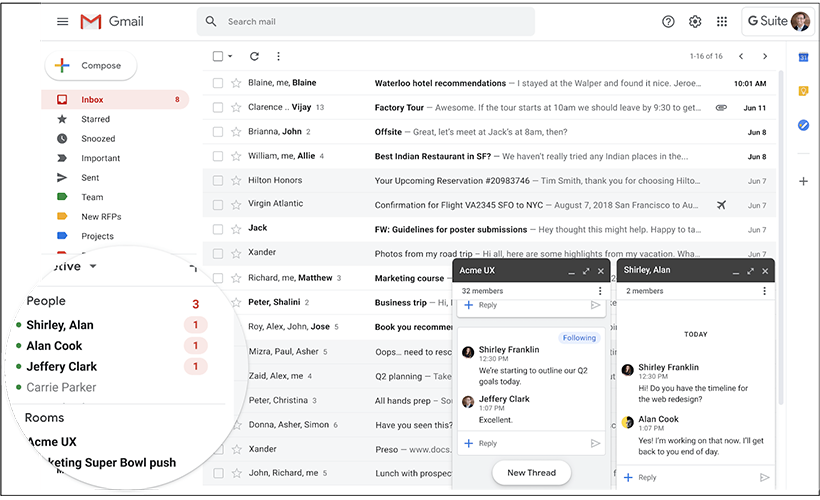Image resolution: width=820 pixels, height=500 pixels.
Task: Get add-ons with the plus icon
Action: click(803, 181)
